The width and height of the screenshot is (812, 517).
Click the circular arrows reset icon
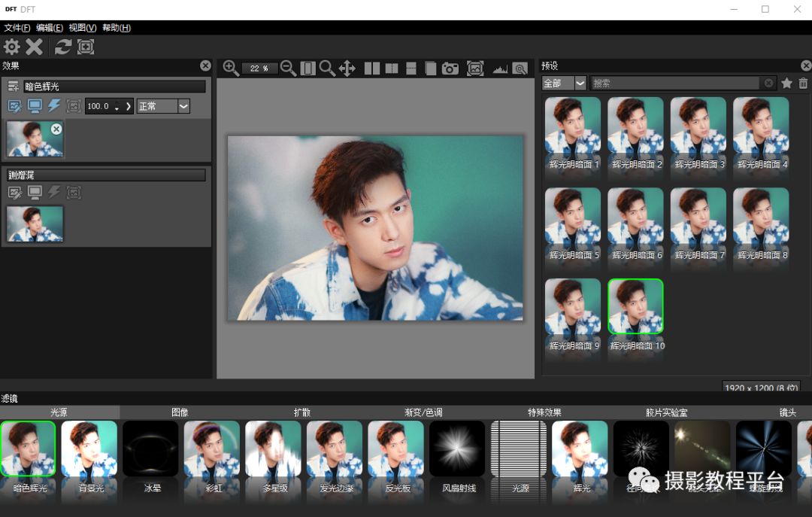click(x=63, y=47)
